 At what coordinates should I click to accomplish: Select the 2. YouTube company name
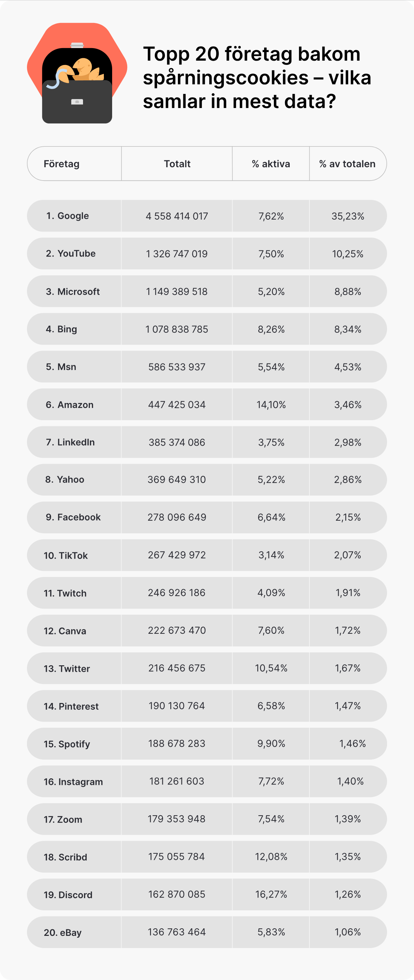71,254
